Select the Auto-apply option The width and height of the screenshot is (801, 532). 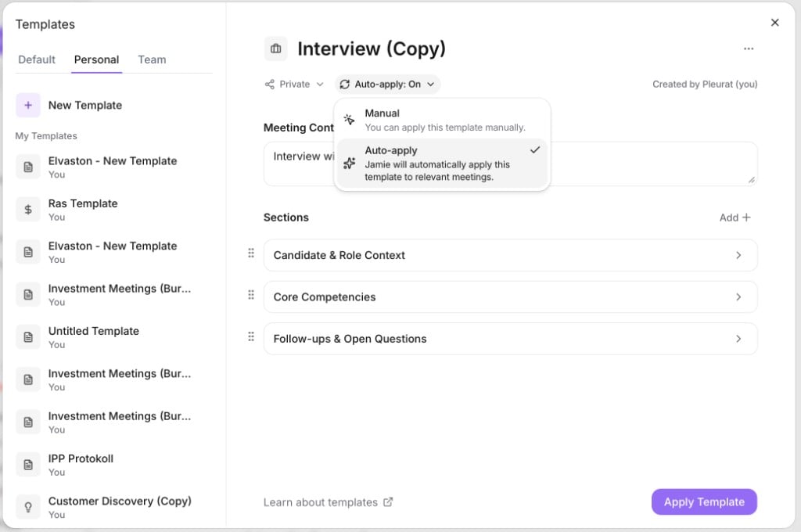click(x=442, y=164)
